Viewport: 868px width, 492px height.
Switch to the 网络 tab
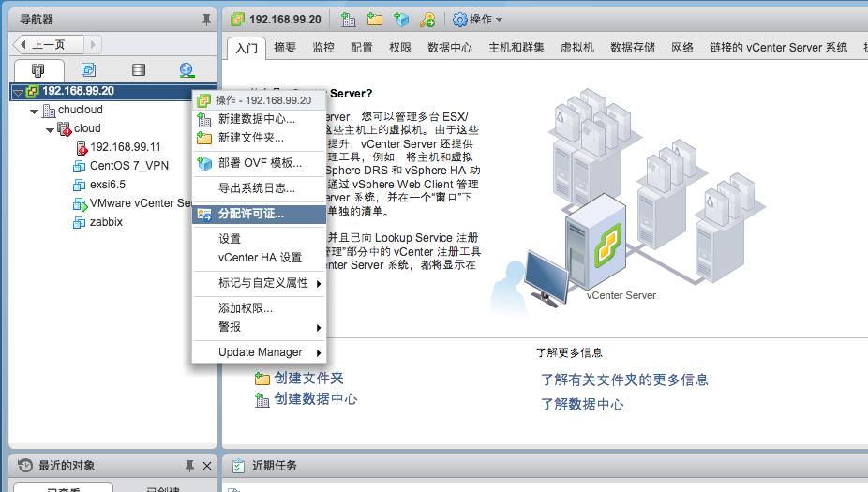pyautogui.click(x=682, y=48)
